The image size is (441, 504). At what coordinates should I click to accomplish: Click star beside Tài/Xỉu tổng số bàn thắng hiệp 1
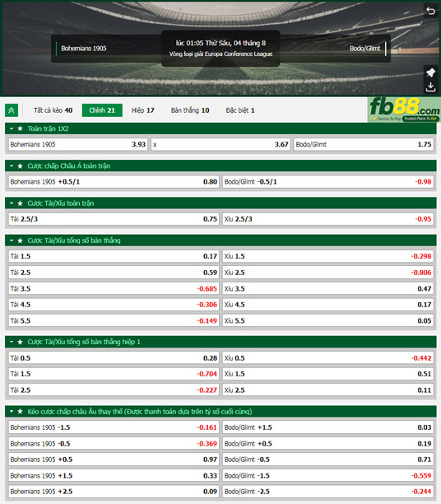[21, 342]
